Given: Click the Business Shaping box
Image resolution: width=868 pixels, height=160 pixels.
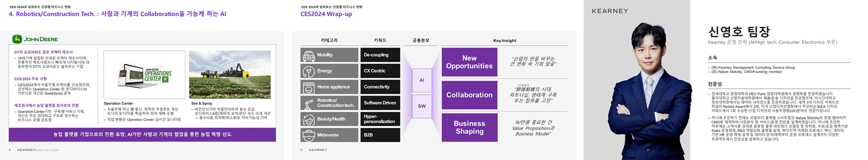Looking at the screenshot, I should click(x=470, y=127).
